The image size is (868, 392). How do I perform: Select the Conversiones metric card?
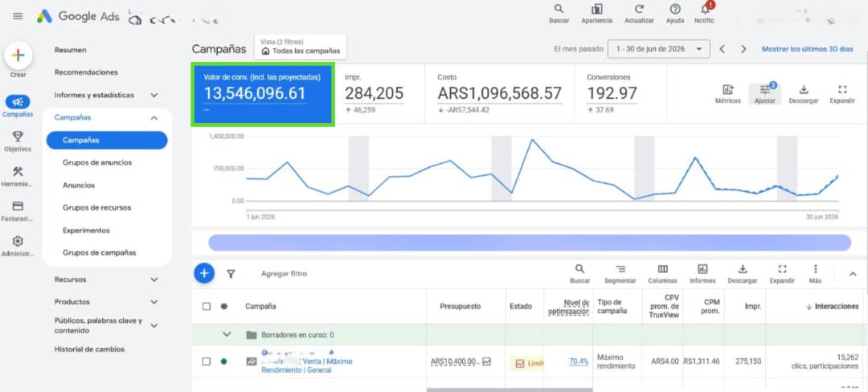point(620,93)
